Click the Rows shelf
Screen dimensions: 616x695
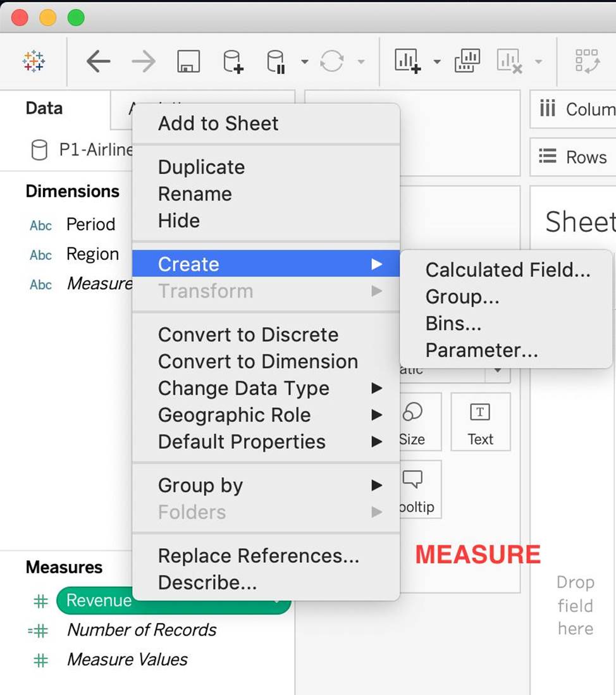tap(572, 157)
